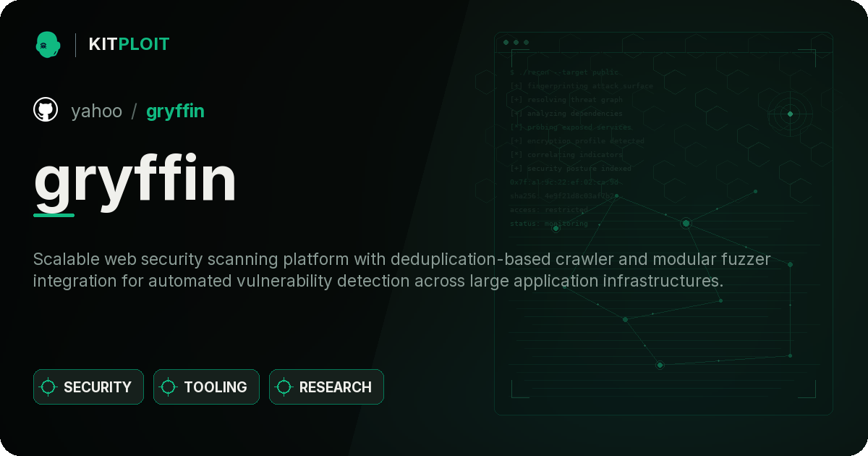Viewport: 868px width, 456px height.
Task: Open the yahoo owner link
Action: tap(96, 111)
